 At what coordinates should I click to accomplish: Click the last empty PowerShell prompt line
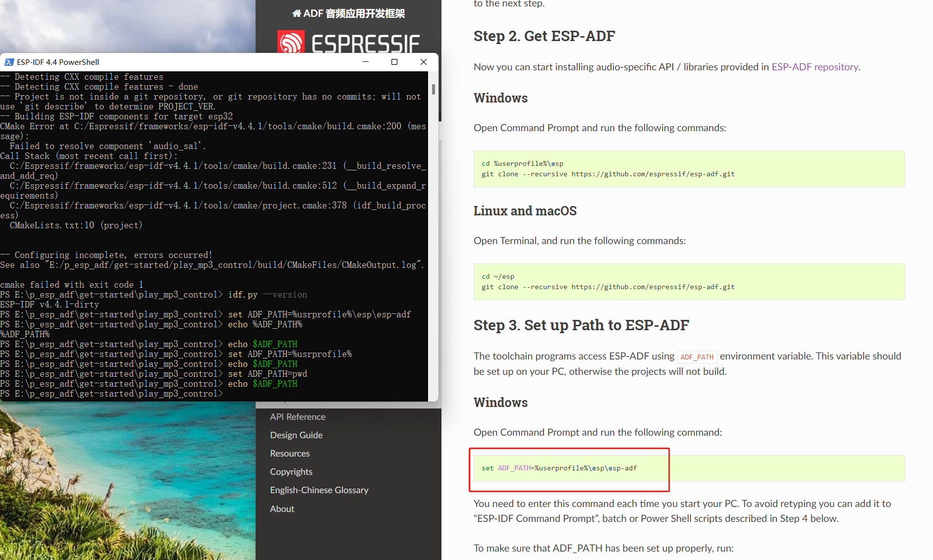click(x=111, y=394)
